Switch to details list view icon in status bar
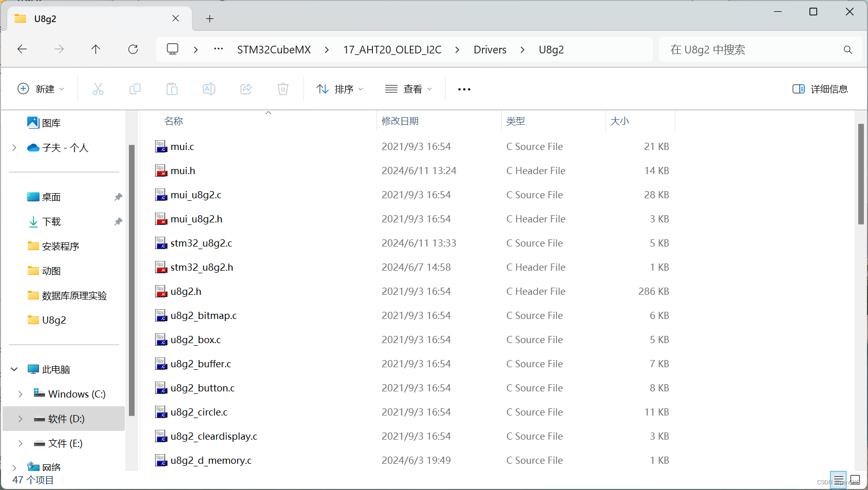Viewport: 868px width, 490px height. [838, 480]
